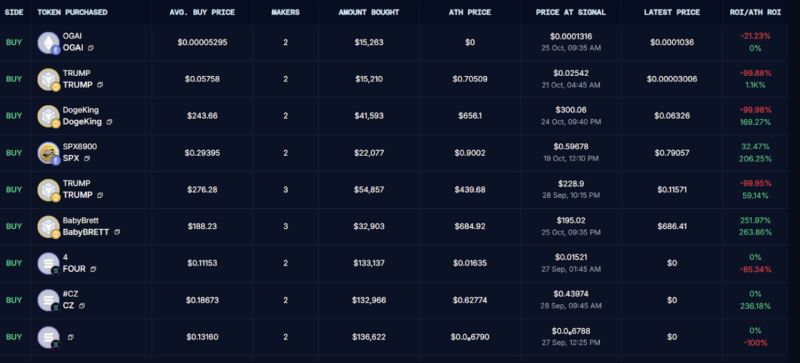Open the SPX6900 token name link
This screenshot has width=800, height=363.
[80, 147]
